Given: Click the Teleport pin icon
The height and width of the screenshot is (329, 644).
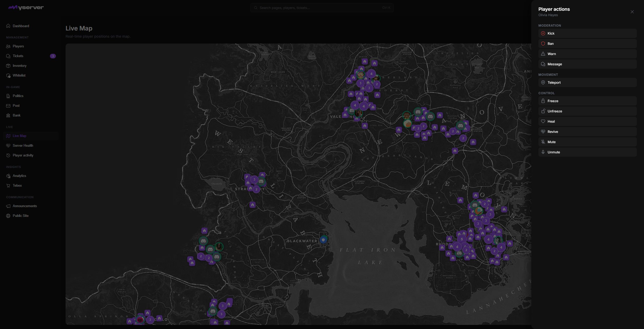Looking at the screenshot, I should point(543,82).
